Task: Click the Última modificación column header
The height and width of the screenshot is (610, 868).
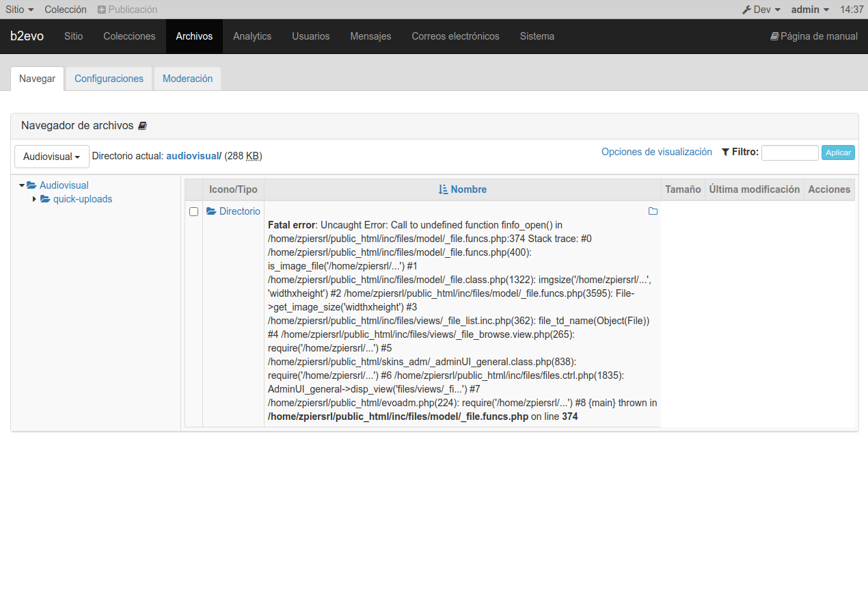Action: 755,189
